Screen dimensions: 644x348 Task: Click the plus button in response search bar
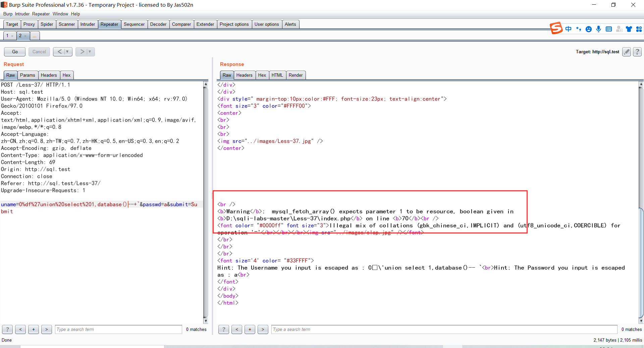pyautogui.click(x=250, y=330)
